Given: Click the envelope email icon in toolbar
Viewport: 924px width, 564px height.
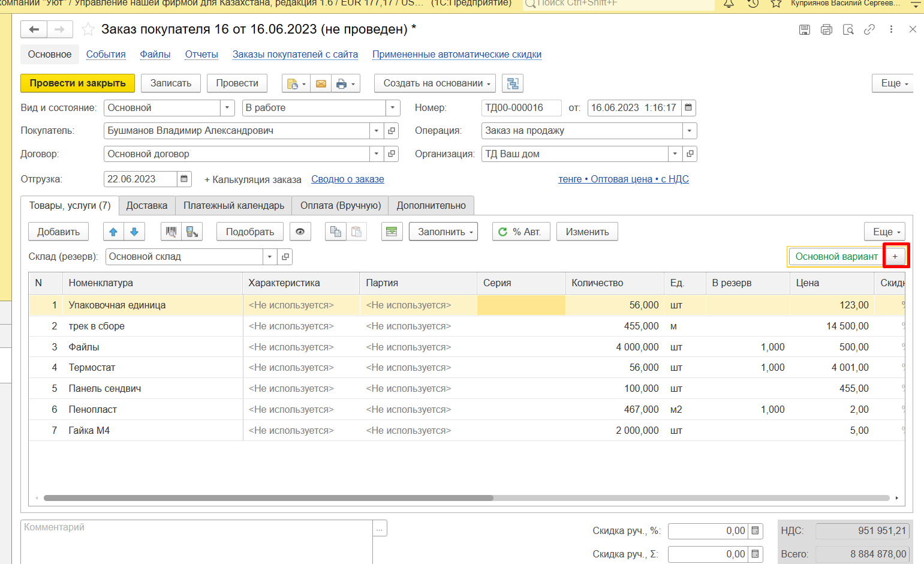Looking at the screenshot, I should (x=321, y=83).
